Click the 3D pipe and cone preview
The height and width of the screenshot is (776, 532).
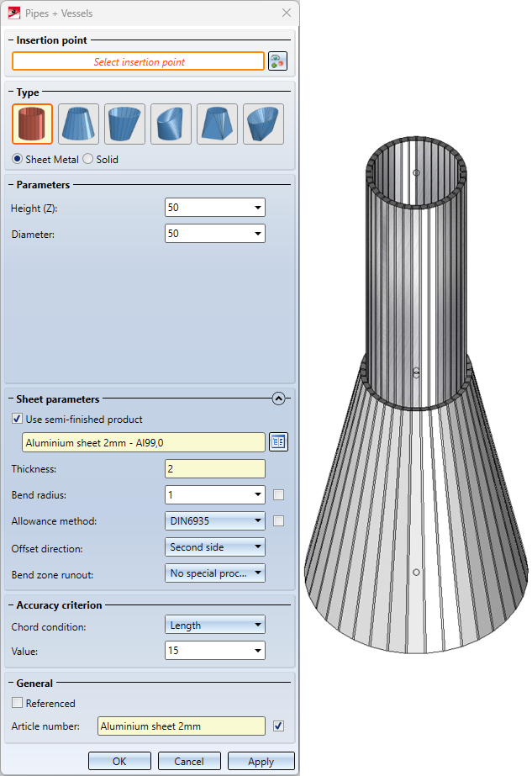click(416, 395)
